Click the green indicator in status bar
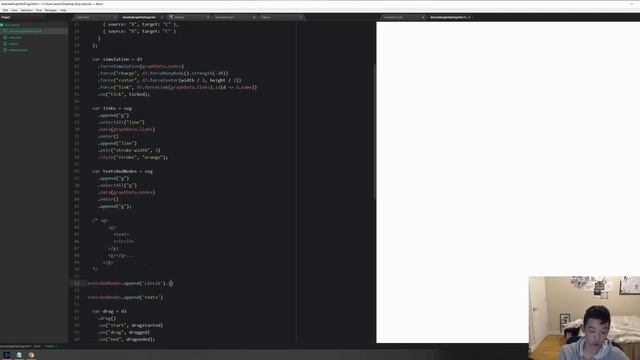The width and height of the screenshot is (640, 360). (51, 347)
